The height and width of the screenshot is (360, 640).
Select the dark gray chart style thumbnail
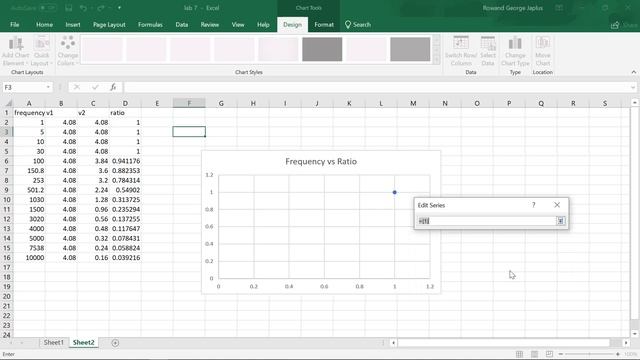(322, 49)
